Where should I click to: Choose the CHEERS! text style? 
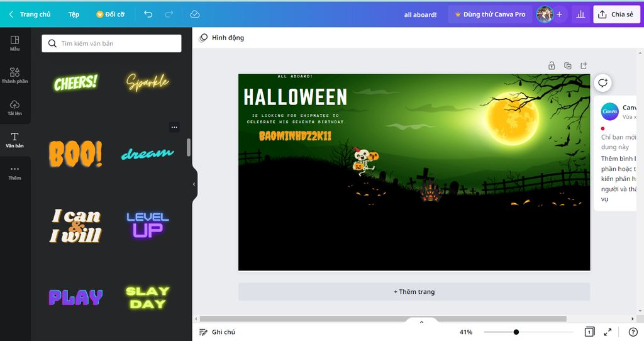[75, 82]
